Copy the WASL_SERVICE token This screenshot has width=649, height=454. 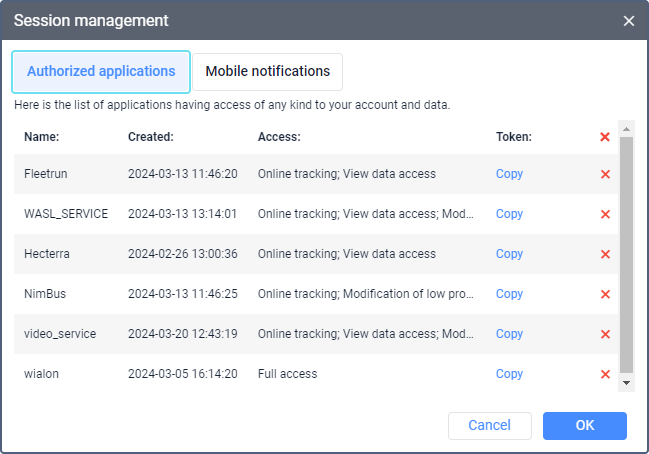(509, 214)
